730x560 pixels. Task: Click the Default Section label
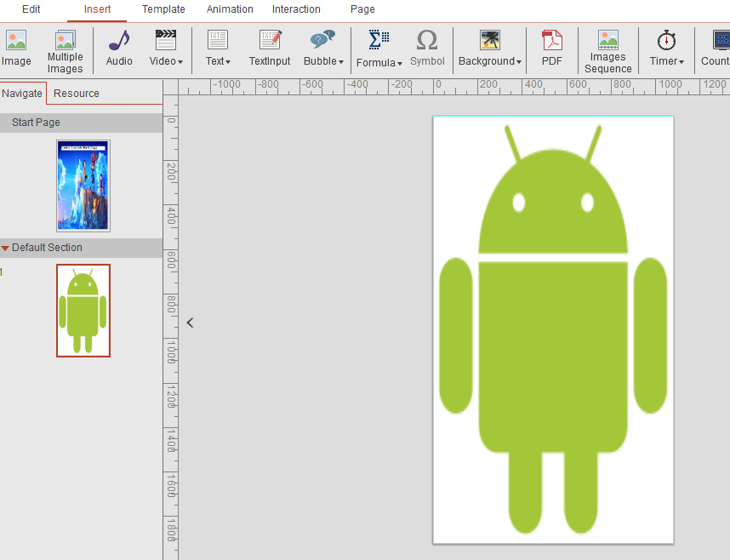coord(47,248)
